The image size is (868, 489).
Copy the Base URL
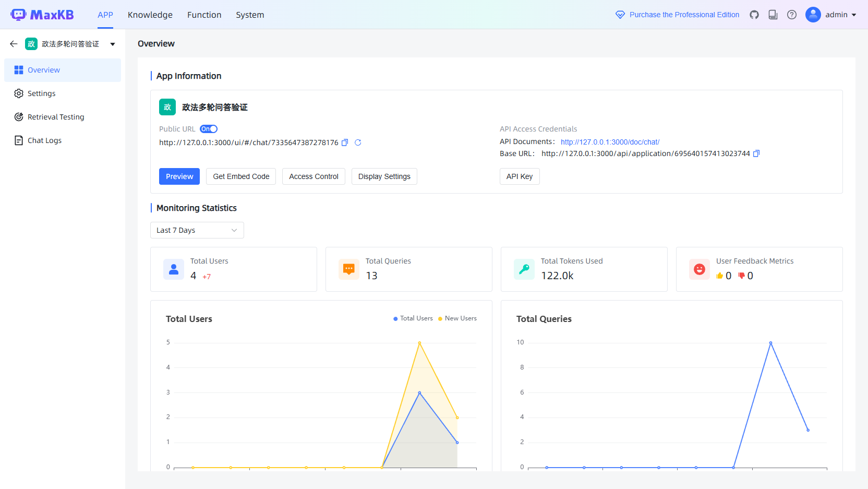[756, 153]
